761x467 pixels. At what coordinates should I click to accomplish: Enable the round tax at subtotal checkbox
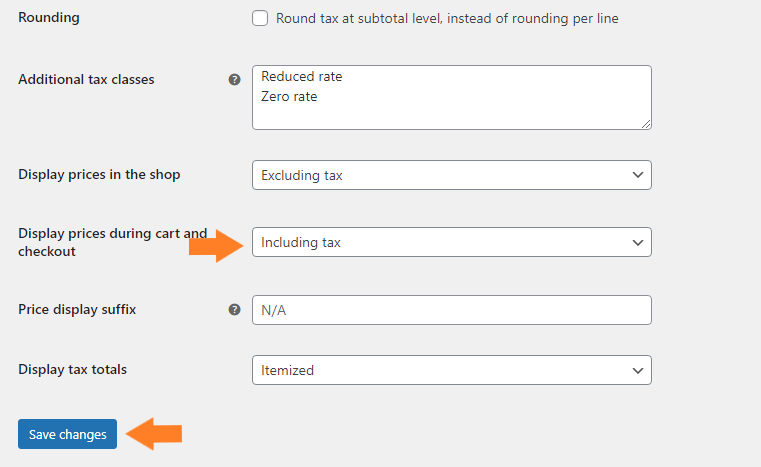point(260,18)
